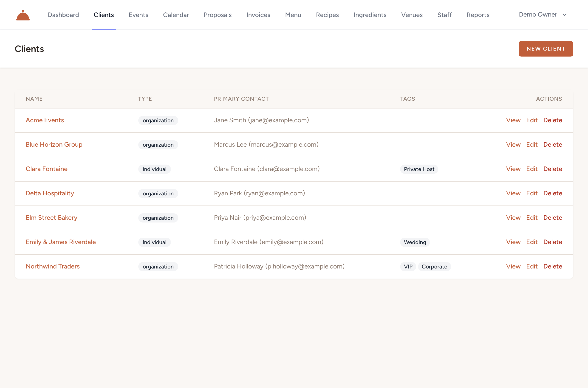Delete Northwind Traders
This screenshot has width=588, height=388.
[552, 266]
